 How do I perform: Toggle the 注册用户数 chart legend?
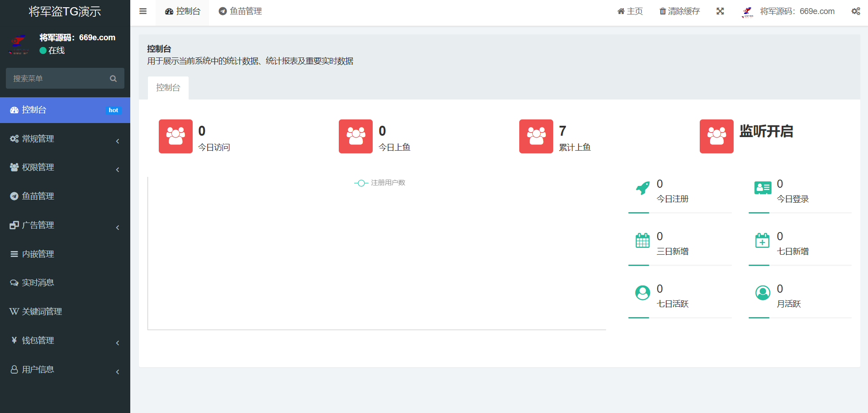[380, 183]
